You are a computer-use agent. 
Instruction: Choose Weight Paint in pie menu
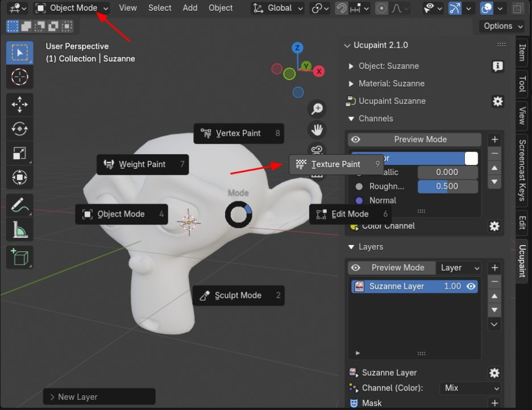(x=143, y=164)
